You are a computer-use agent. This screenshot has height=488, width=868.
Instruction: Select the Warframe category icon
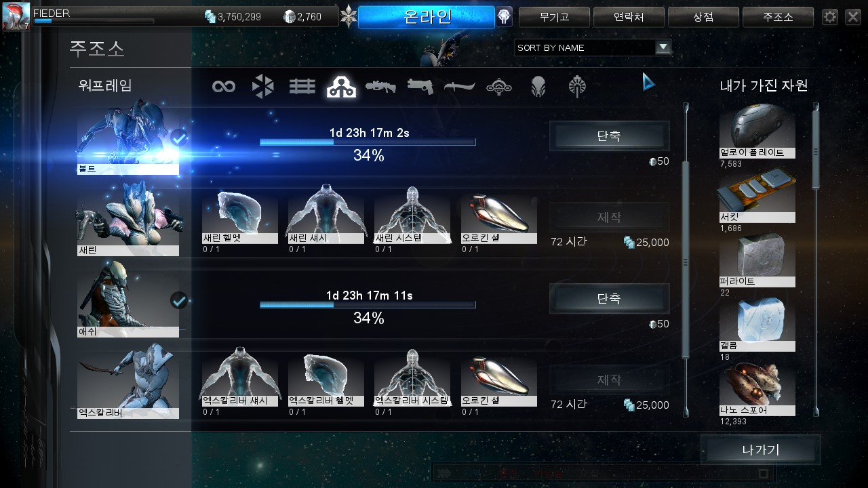tap(342, 86)
